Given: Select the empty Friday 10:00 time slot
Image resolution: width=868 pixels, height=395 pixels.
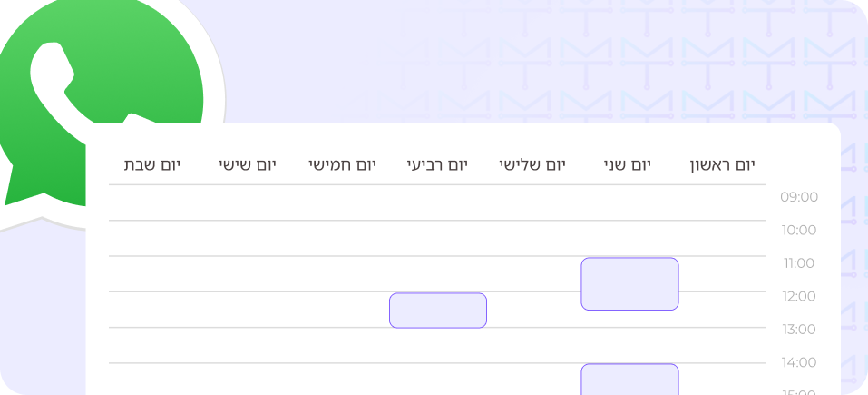Looking at the screenshot, I should pyautogui.click(x=247, y=238).
